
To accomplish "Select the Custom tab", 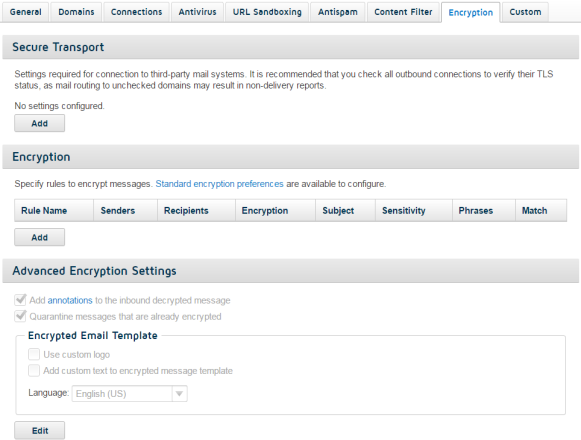I will click(525, 12).
